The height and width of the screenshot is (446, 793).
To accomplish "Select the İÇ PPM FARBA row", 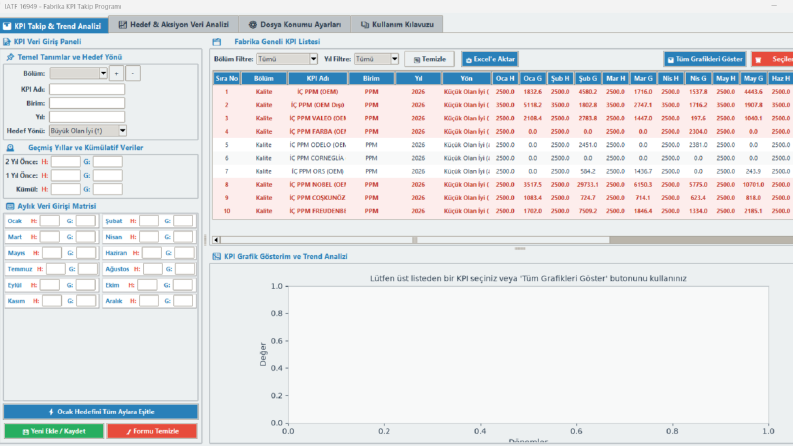I will pos(503,131).
